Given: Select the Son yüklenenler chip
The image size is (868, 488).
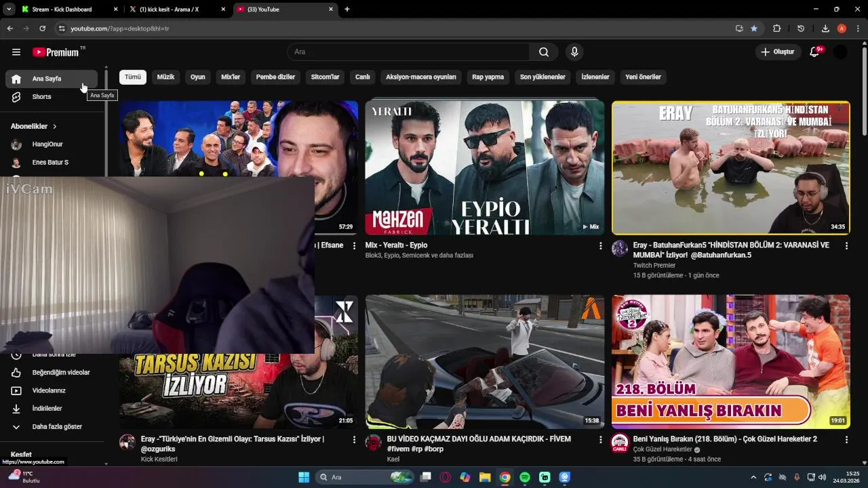Looking at the screenshot, I should [x=542, y=77].
